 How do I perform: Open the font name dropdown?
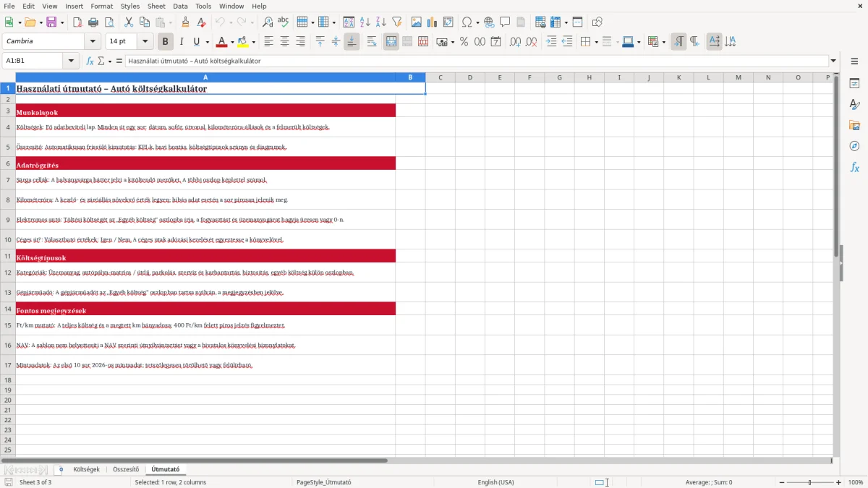coord(92,42)
